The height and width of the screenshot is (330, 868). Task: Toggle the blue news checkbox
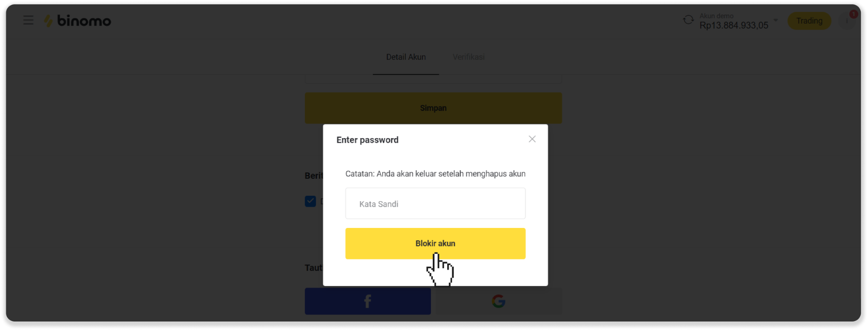click(310, 201)
